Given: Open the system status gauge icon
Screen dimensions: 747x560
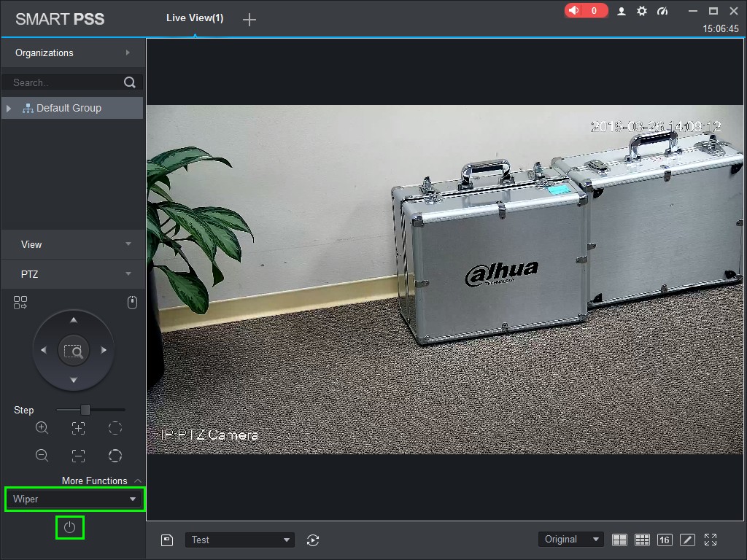Looking at the screenshot, I should tap(662, 11).
